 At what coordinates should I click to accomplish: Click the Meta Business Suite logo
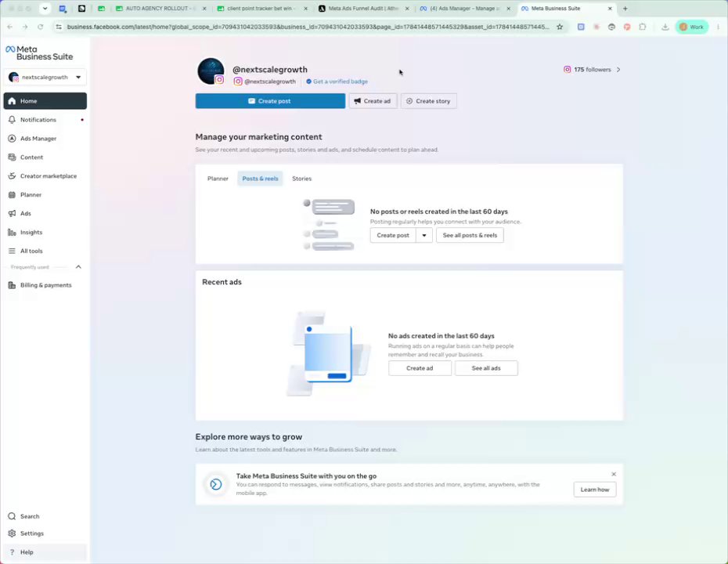[x=39, y=53]
